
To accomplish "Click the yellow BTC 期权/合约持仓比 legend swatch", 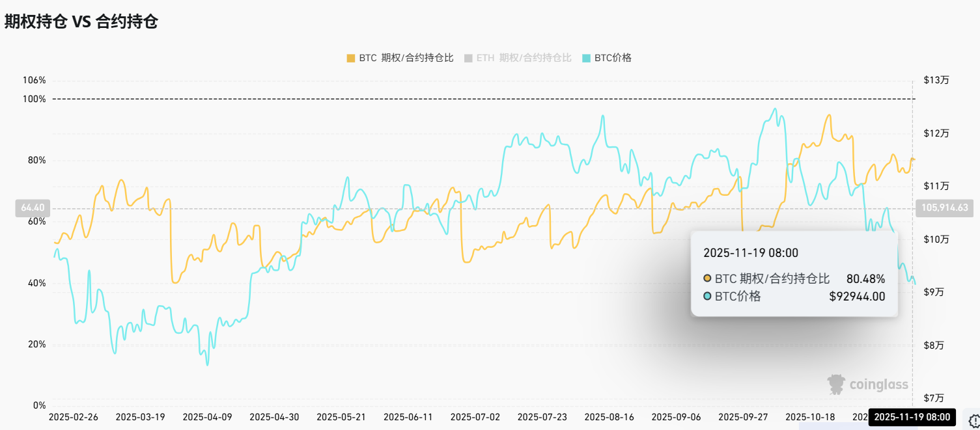I will [x=351, y=58].
